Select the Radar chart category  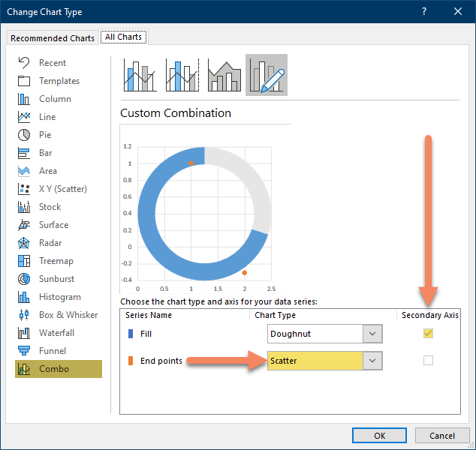point(51,243)
